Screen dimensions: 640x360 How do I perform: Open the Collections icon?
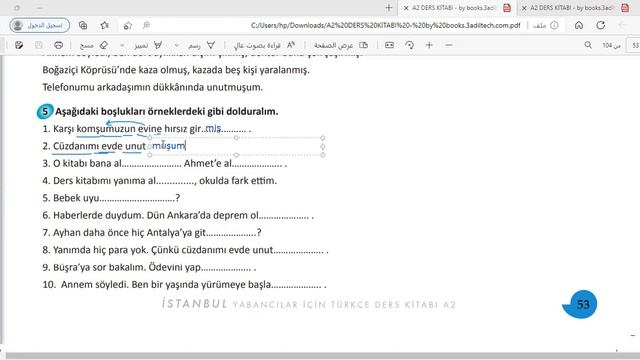click(x=83, y=25)
